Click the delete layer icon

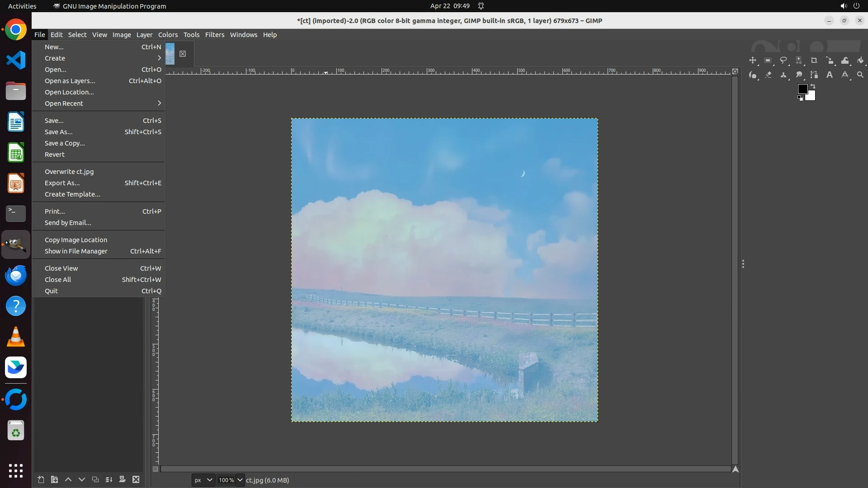pyautogui.click(x=136, y=480)
